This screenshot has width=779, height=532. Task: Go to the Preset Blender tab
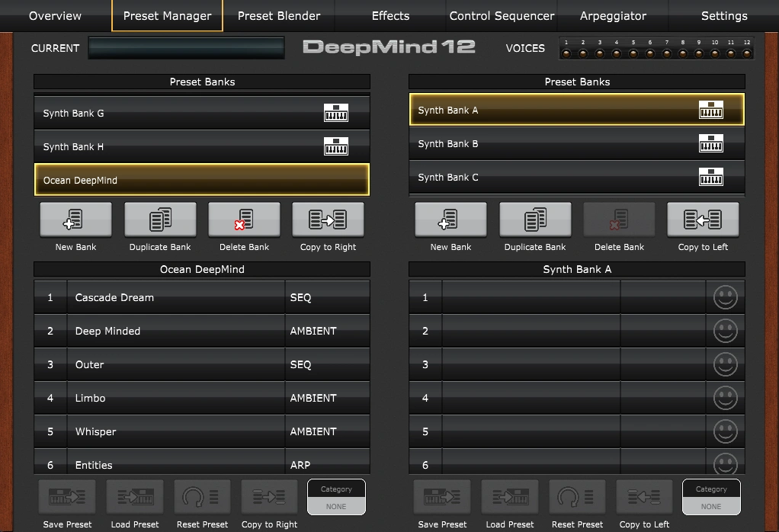click(279, 16)
